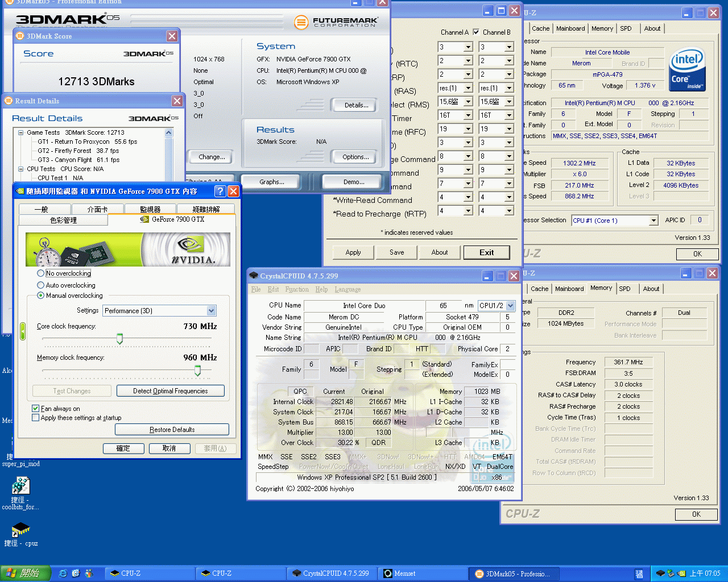The height and width of the screenshot is (582, 728).
Task: Click Options... button in 3DMark05
Action: [x=355, y=157]
